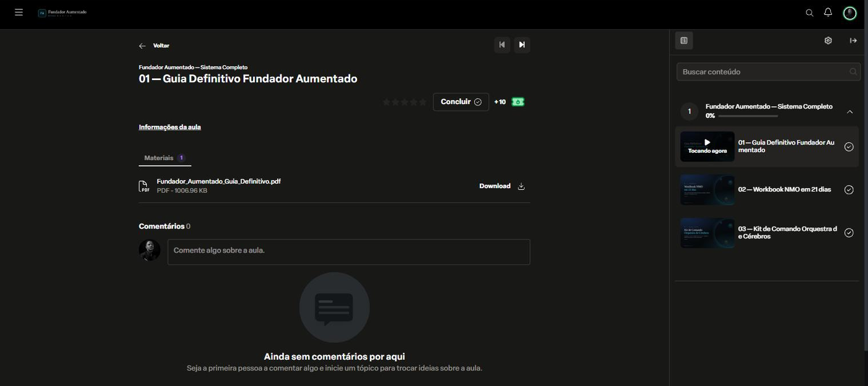Click the module title in sidebar
The width and height of the screenshot is (868, 386).
(x=769, y=107)
